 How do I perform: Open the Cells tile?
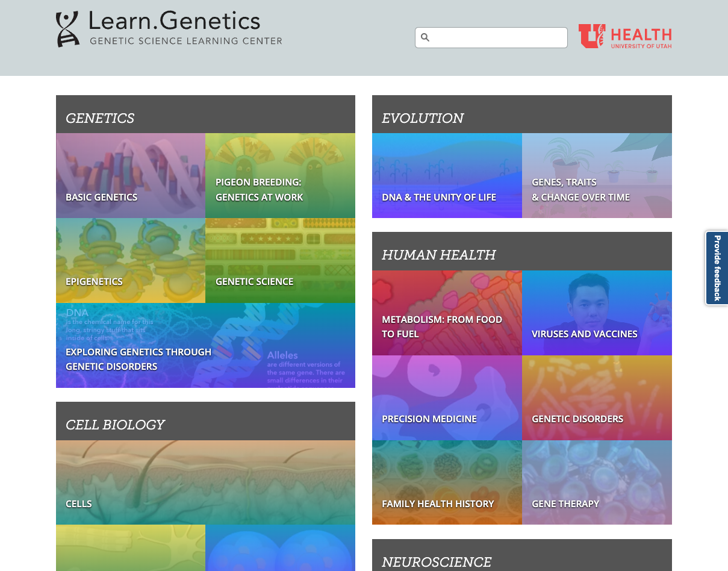click(x=205, y=482)
